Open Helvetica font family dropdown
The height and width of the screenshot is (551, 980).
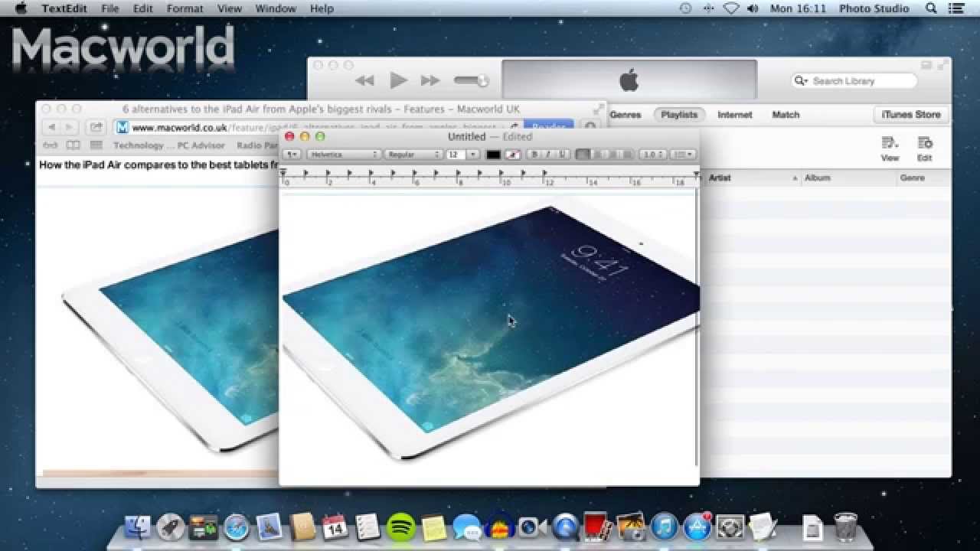(344, 155)
